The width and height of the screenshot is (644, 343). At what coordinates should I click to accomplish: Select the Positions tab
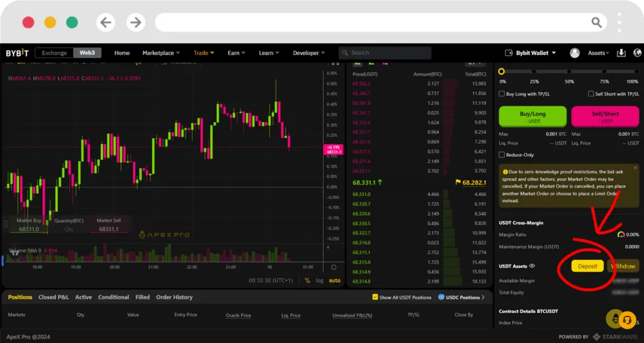(20, 297)
